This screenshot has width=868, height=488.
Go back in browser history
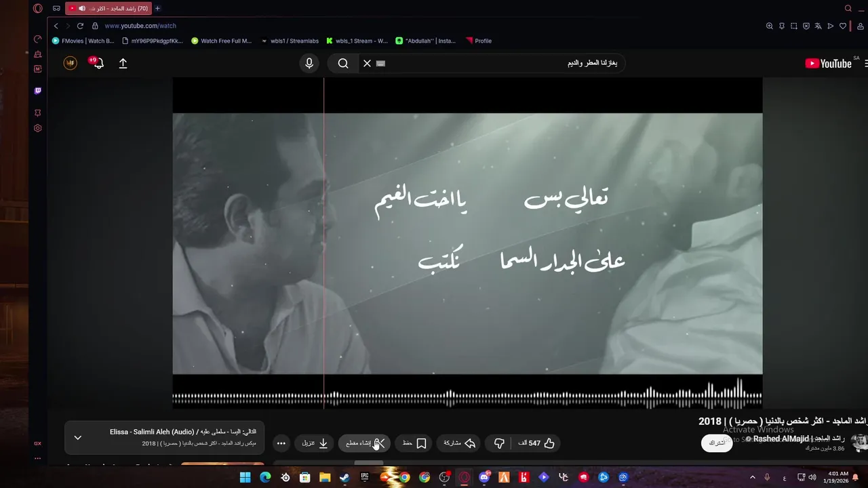(x=56, y=26)
